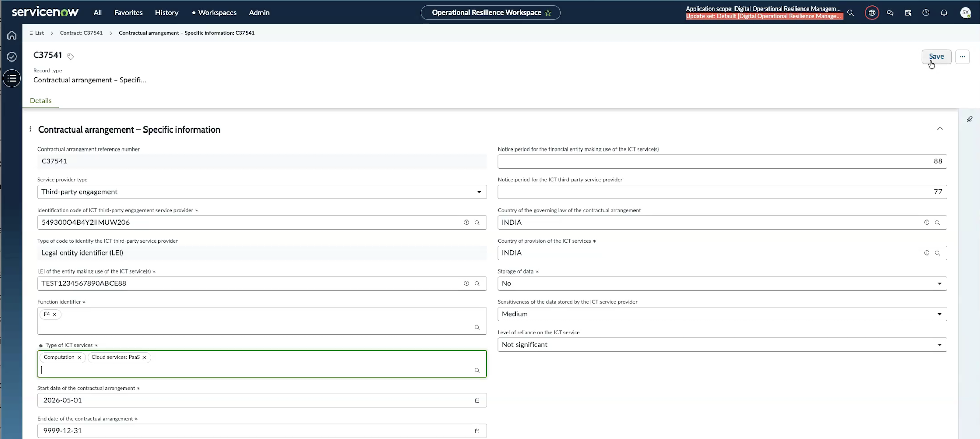980x439 pixels.
Task: Open the application scope globe icon
Action: pos(872,13)
